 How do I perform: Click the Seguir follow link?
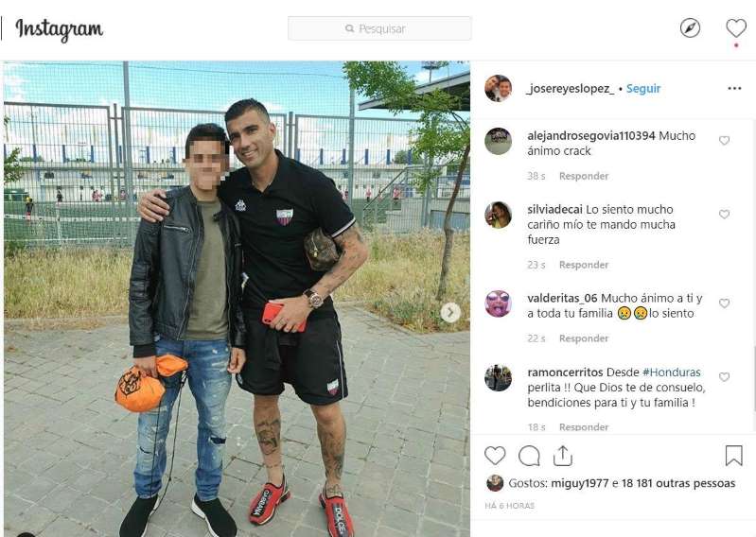click(643, 89)
